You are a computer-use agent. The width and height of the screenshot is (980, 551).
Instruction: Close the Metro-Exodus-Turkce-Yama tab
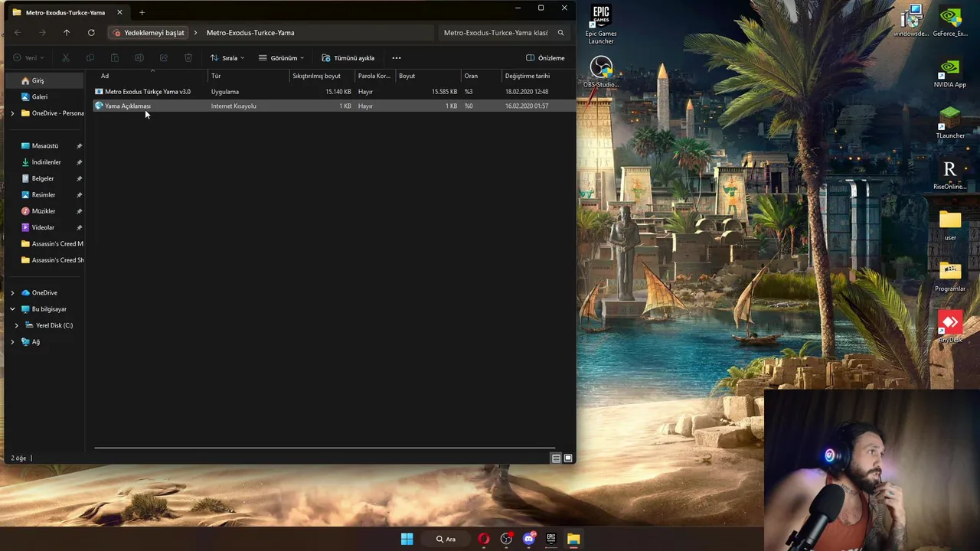pyautogui.click(x=119, y=12)
